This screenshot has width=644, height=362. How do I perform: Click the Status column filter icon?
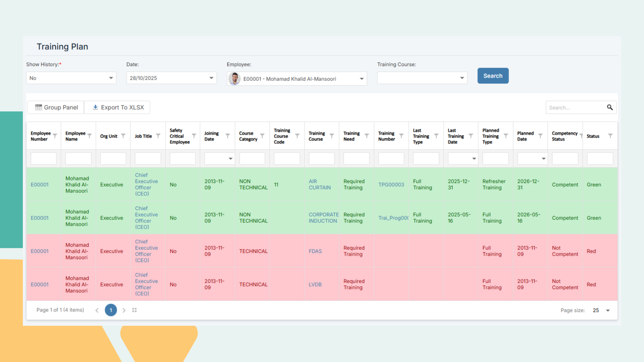pos(610,136)
